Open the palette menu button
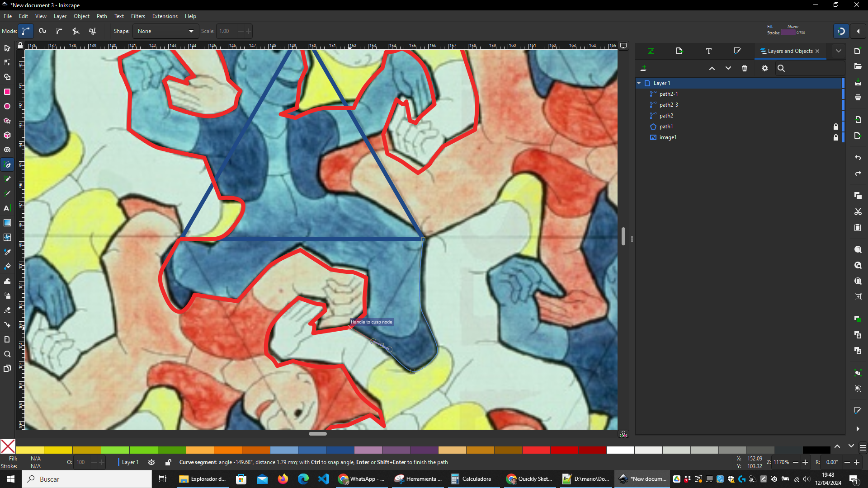Viewport: 868px width, 488px height. click(x=863, y=448)
